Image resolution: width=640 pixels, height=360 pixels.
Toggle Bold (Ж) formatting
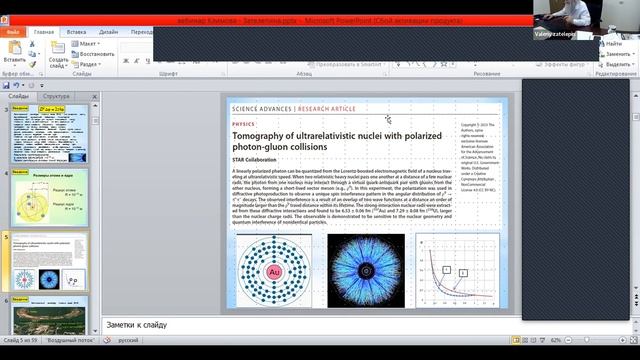[126, 61]
